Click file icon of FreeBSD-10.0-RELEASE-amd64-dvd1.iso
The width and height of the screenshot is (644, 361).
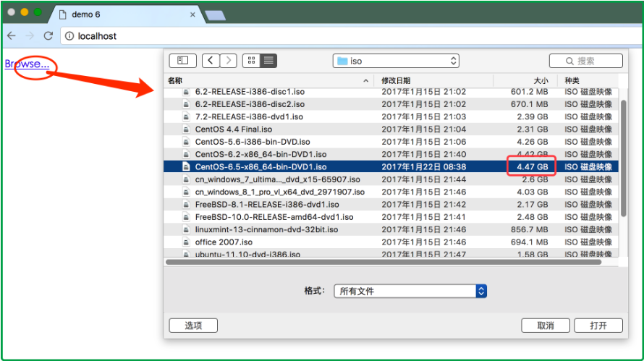click(186, 217)
